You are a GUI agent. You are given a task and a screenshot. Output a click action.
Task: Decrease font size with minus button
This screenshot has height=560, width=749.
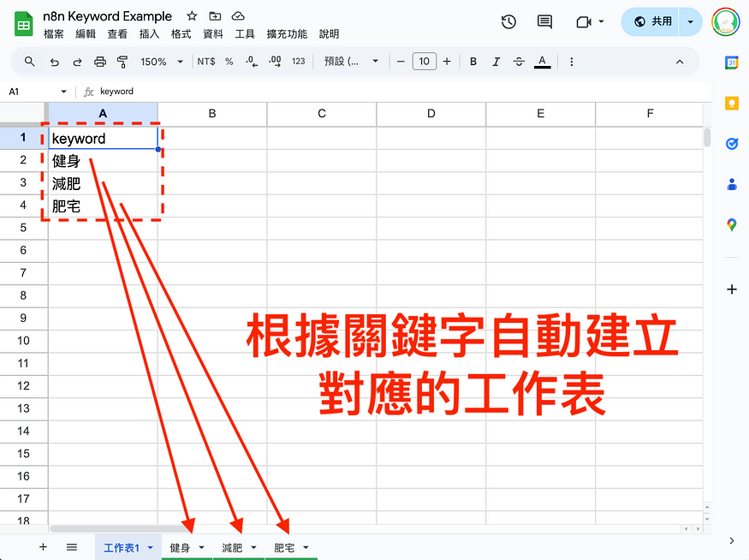[x=401, y=62]
